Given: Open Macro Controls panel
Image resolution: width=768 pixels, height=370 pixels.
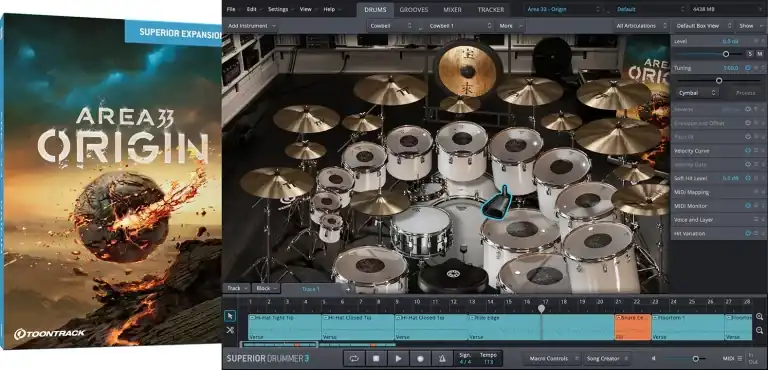Looking at the screenshot, I should pyautogui.click(x=551, y=359).
